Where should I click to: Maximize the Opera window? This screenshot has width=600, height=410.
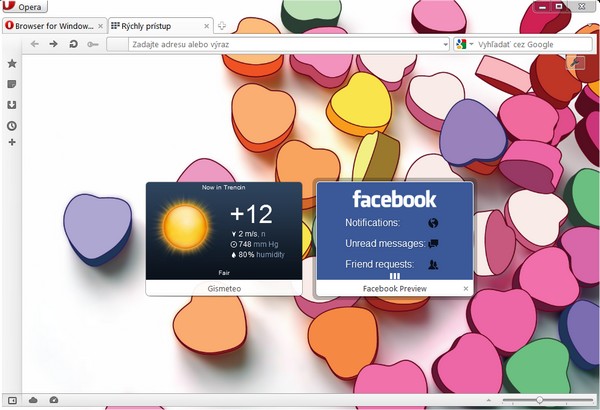point(559,7)
